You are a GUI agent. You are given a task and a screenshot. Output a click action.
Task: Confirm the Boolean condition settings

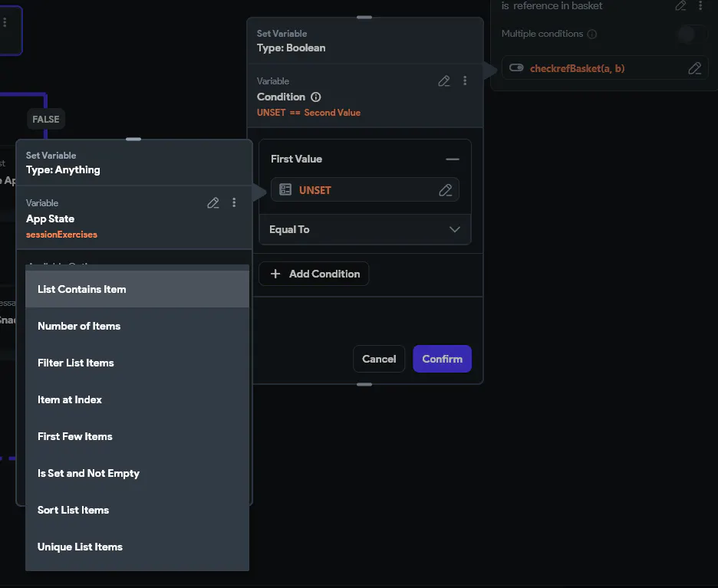pyautogui.click(x=442, y=359)
